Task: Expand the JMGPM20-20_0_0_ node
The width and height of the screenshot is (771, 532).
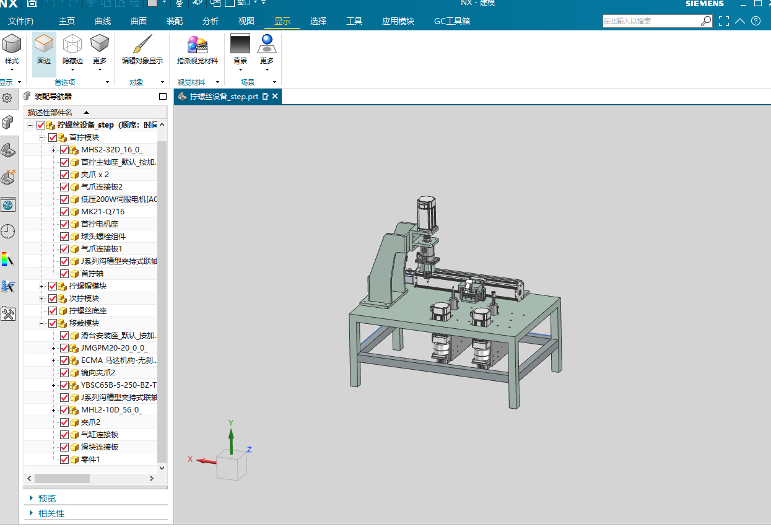Action: (54, 348)
